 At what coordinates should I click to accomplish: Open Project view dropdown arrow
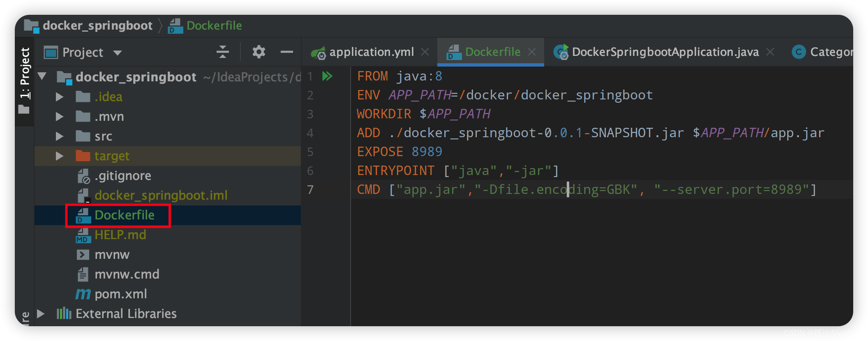click(118, 53)
